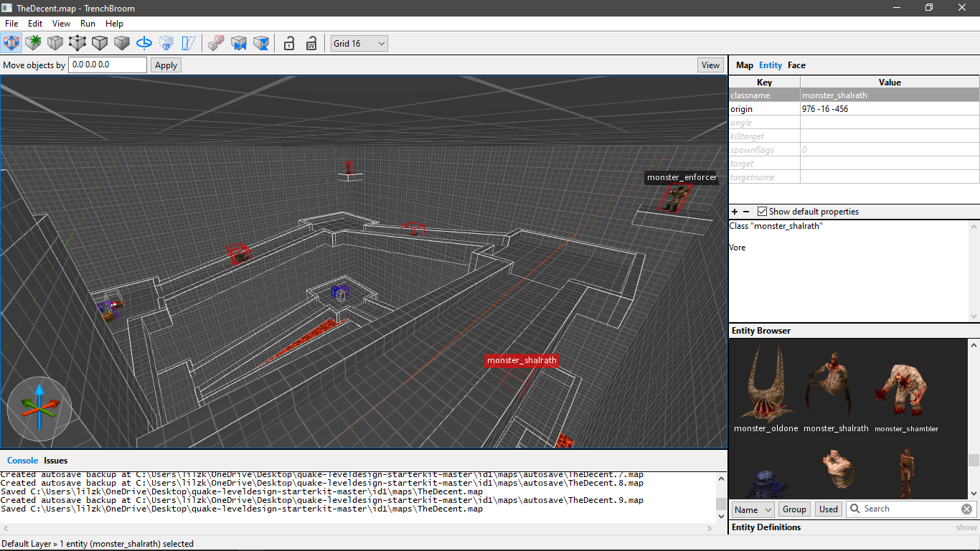The image size is (980, 551).
Task: Switch to the Face tab
Action: [x=796, y=65]
